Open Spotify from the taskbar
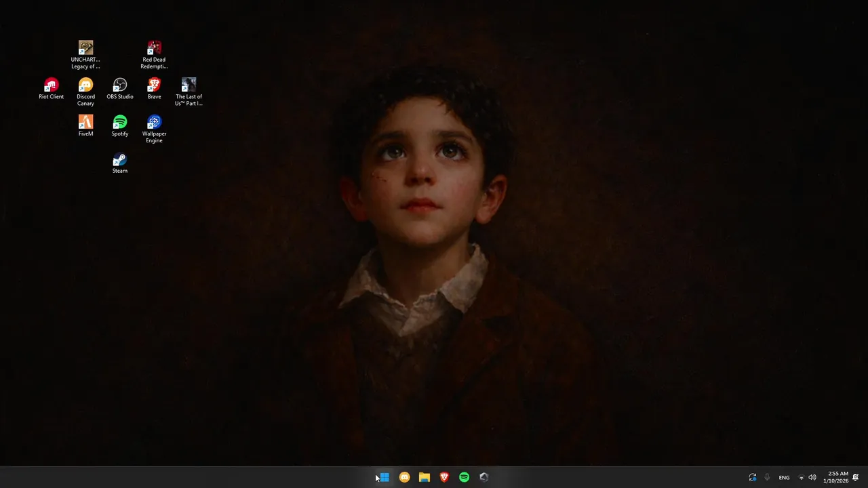 464,477
